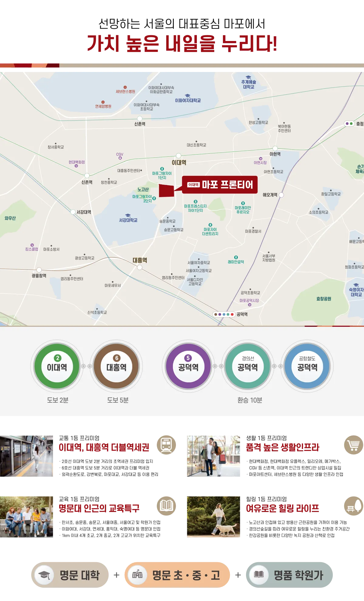Click the red 마포 프론티어 map label

tap(220, 185)
